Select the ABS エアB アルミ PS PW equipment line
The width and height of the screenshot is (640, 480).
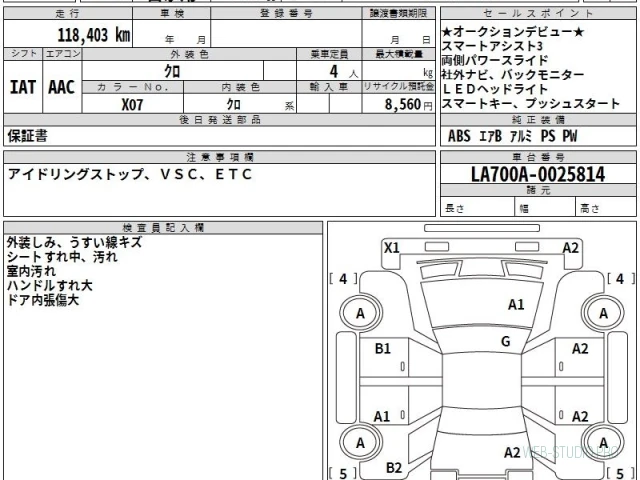(x=513, y=136)
